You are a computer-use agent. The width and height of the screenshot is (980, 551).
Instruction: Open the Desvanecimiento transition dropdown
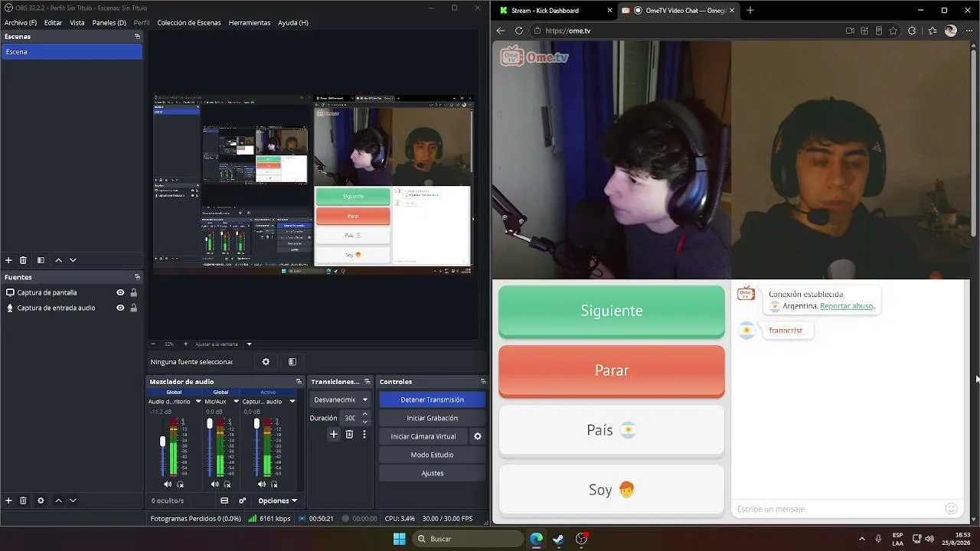pos(341,399)
